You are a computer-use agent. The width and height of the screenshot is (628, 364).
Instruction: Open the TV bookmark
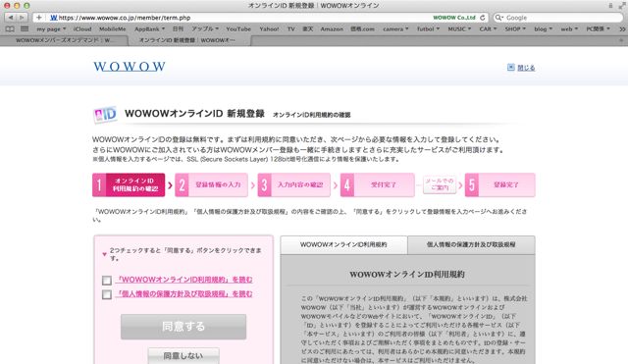[x=291, y=28]
